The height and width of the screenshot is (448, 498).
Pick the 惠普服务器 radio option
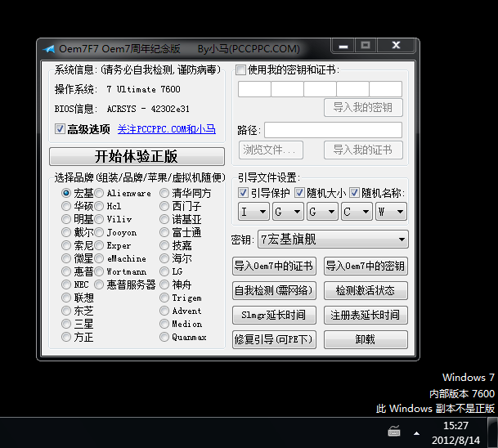(x=99, y=285)
